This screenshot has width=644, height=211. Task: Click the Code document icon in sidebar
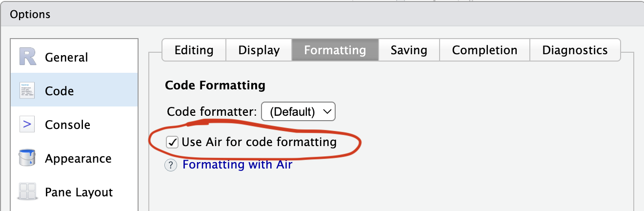coord(27,91)
